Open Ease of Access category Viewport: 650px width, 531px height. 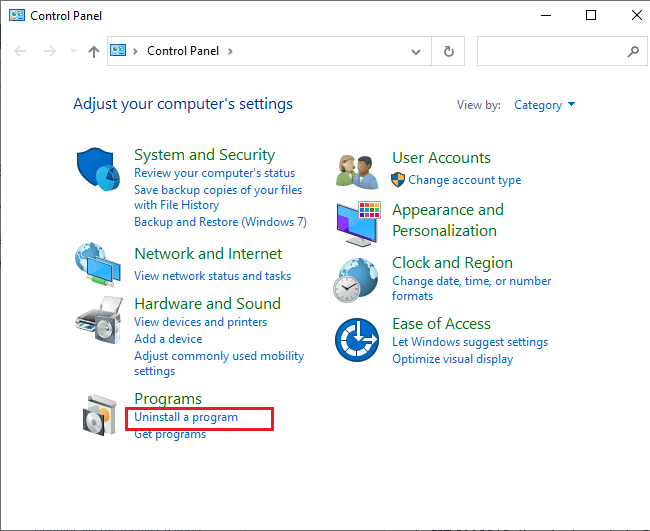pos(441,324)
